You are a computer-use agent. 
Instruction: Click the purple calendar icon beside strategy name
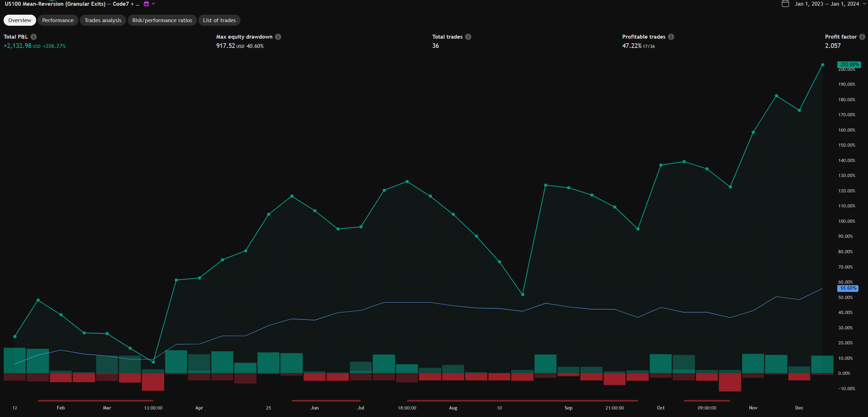(146, 4)
